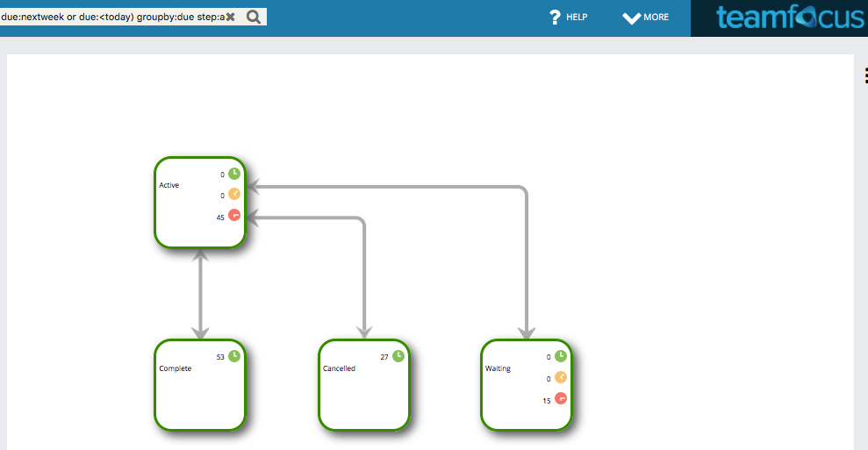This screenshot has width=868, height=450.
Task: Click red overdue icon in Waiting node
Action: [561, 399]
